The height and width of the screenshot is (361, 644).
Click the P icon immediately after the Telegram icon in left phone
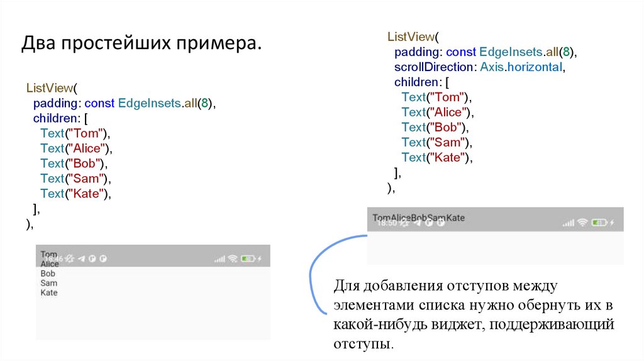pyautogui.click(x=92, y=258)
